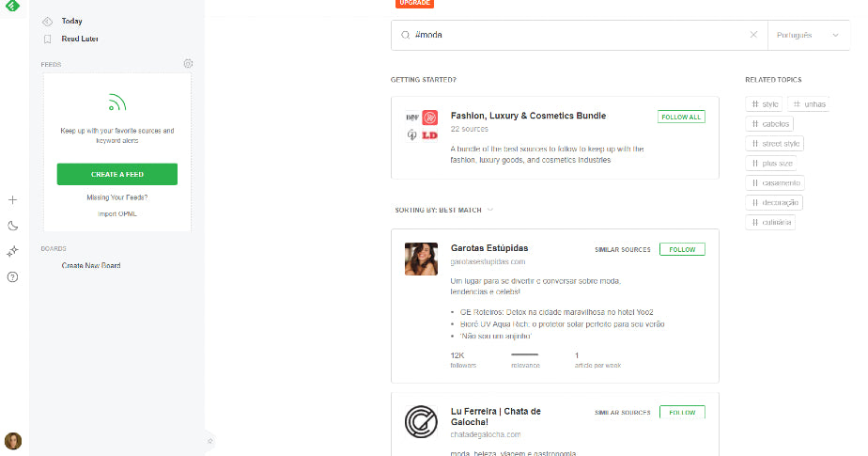Click the Today diamond icon

click(x=48, y=22)
